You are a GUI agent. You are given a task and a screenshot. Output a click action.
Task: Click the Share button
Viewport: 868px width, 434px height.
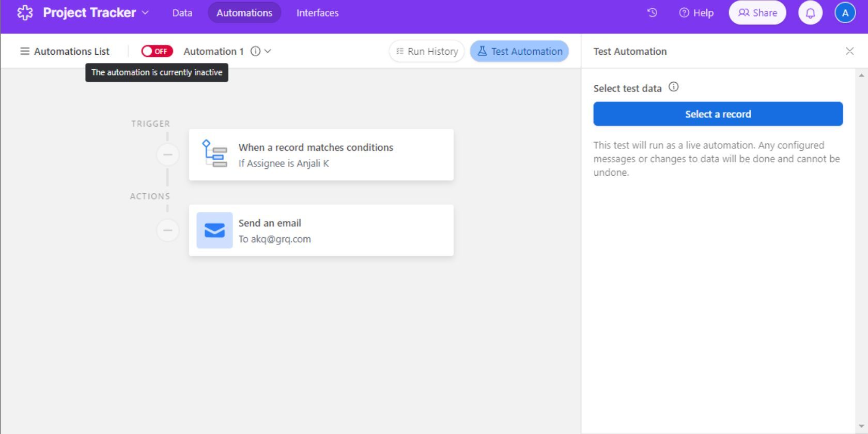click(757, 13)
